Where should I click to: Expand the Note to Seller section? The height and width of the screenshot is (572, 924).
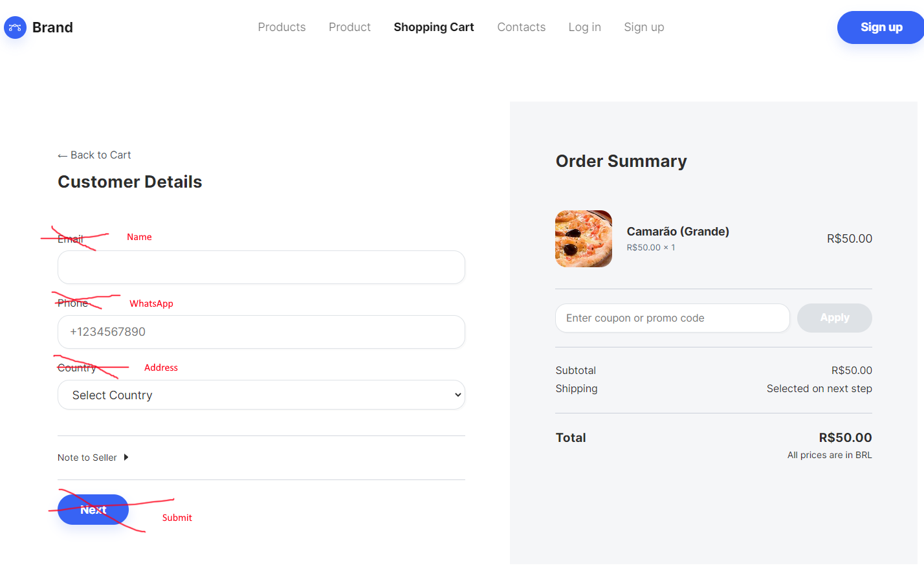(x=87, y=457)
